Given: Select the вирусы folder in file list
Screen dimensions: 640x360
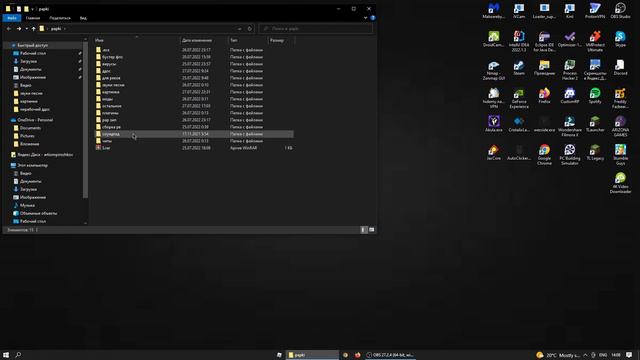Looking at the screenshot, I should click(x=194, y=64).
